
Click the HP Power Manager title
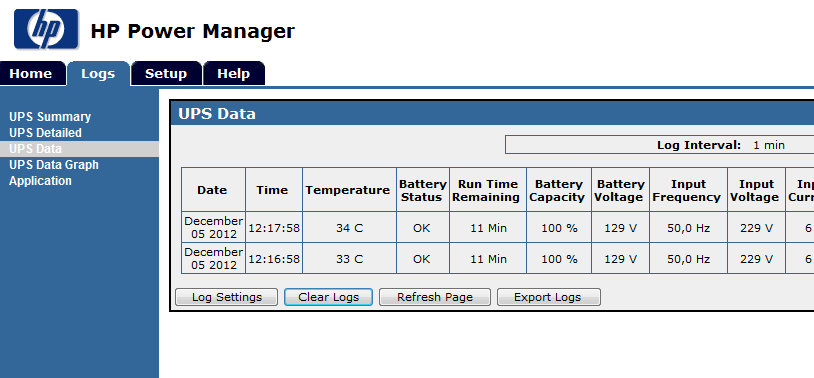click(x=193, y=31)
